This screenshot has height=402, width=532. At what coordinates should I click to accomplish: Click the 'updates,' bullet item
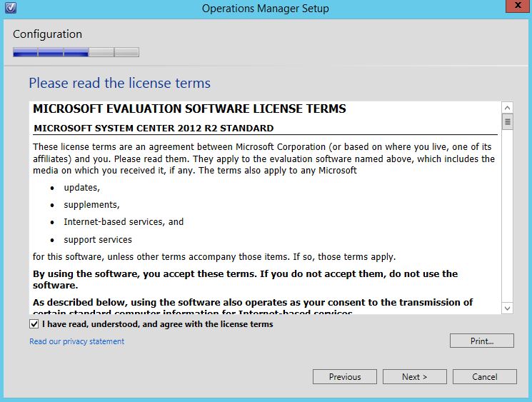coord(81,187)
